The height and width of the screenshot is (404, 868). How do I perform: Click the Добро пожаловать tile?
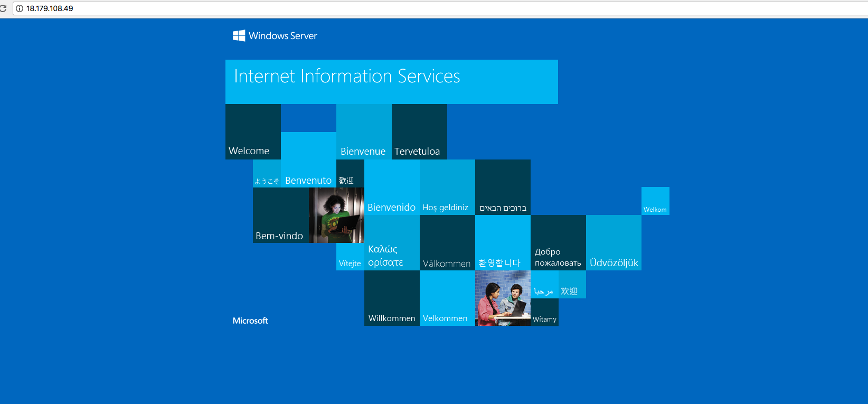pyautogui.click(x=558, y=242)
